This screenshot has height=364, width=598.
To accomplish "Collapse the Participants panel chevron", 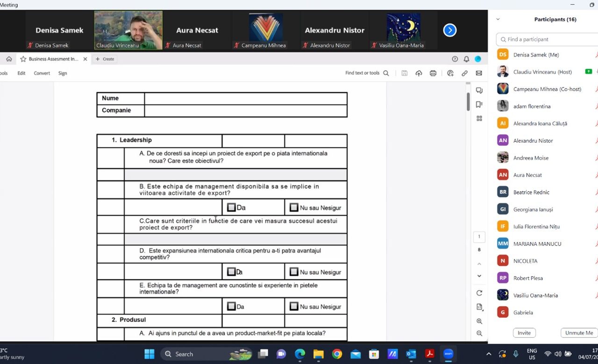I will pyautogui.click(x=498, y=20).
